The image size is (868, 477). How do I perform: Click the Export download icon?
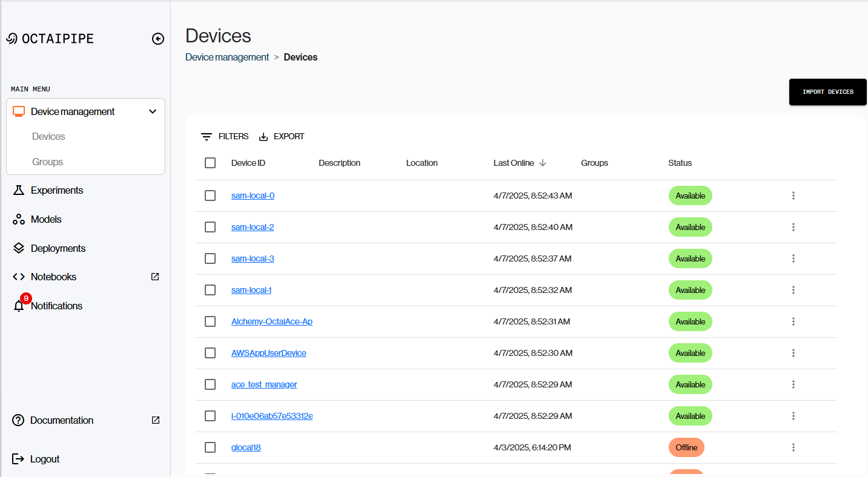263,136
